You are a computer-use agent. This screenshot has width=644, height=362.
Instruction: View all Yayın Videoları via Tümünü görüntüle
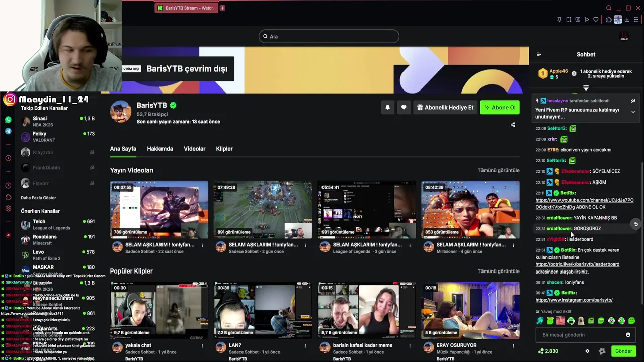(x=498, y=170)
